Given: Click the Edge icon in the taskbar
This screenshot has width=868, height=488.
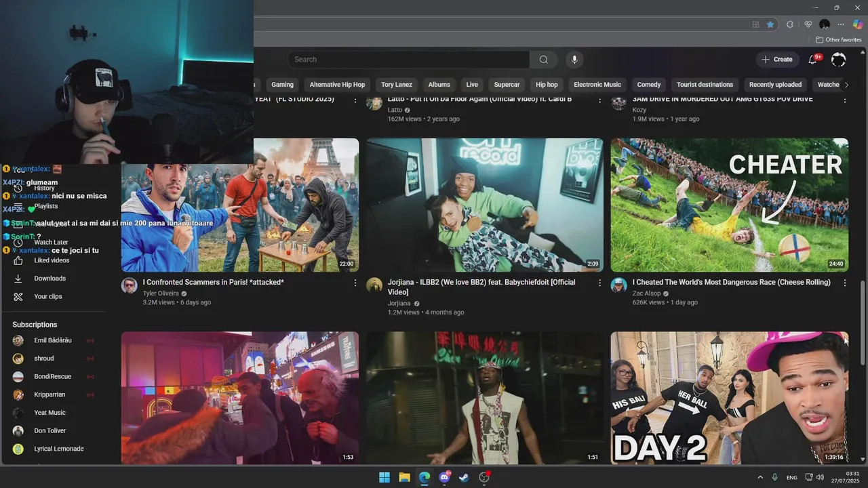Looking at the screenshot, I should coord(425,477).
